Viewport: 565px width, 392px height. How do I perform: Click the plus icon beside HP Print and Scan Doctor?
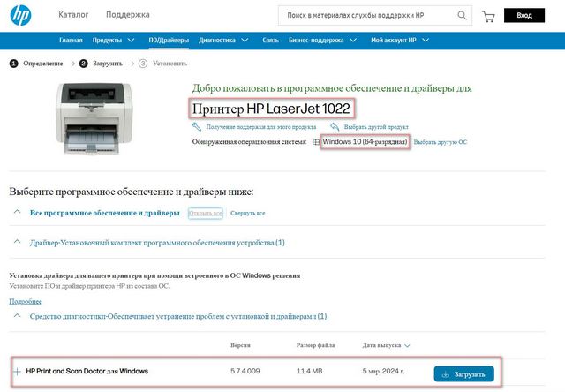[x=17, y=372]
